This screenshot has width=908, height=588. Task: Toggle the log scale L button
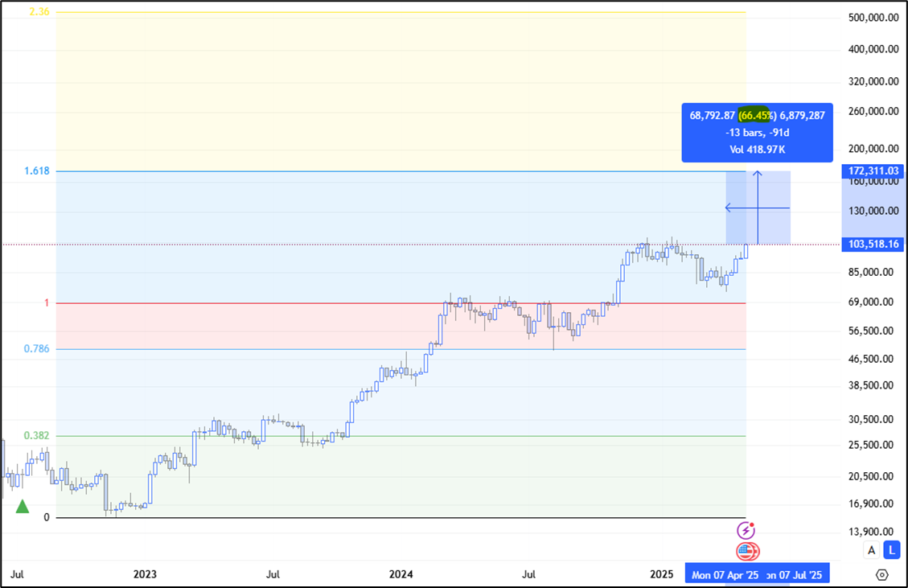[891, 550]
